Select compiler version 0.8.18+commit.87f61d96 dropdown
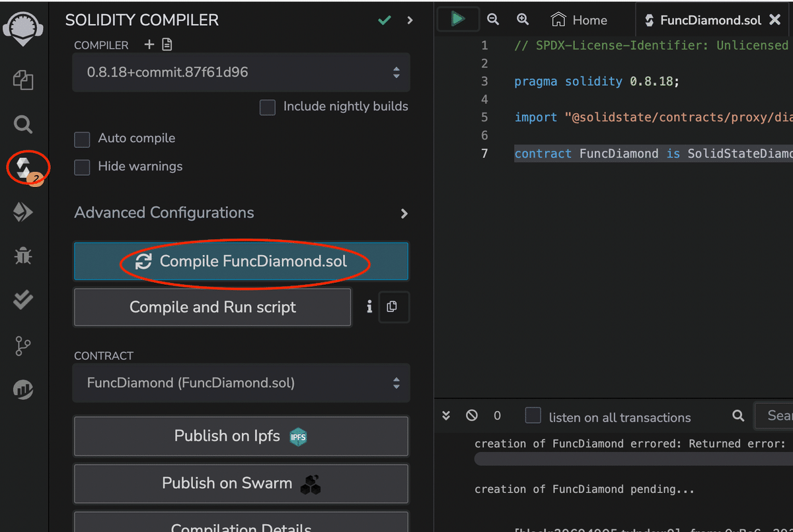 pos(241,73)
